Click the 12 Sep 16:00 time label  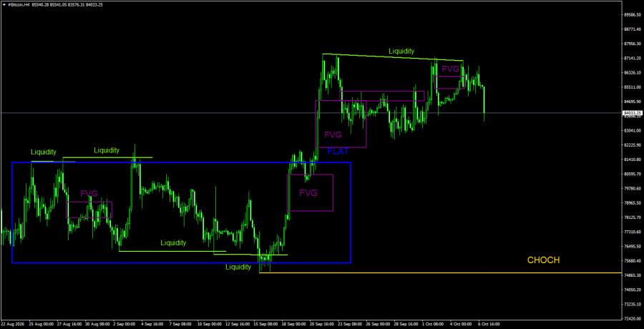click(x=238, y=324)
